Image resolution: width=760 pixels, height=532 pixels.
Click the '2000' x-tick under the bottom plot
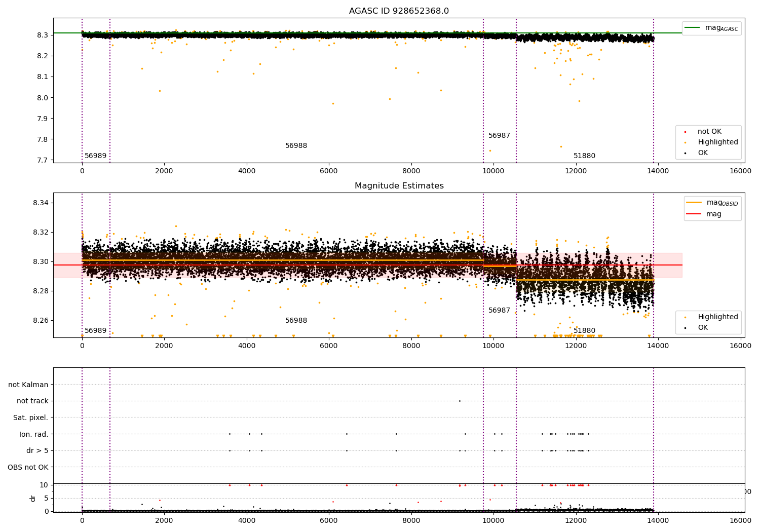tap(164, 521)
